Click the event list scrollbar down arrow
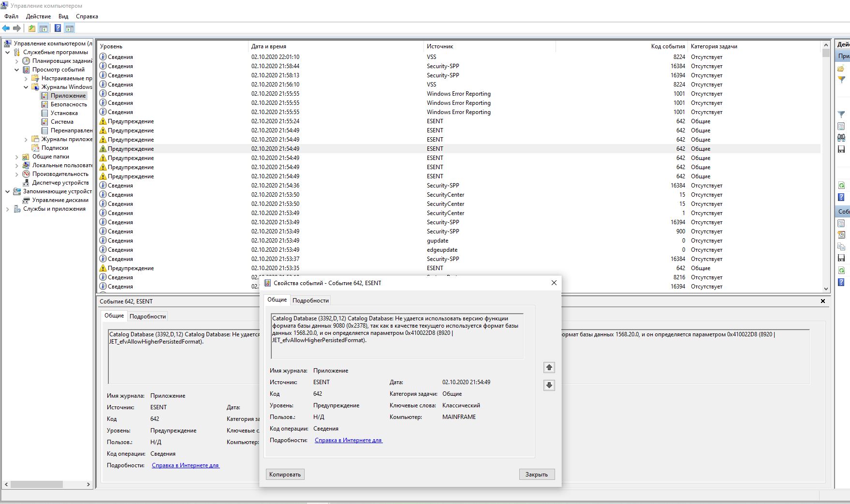 point(826,288)
